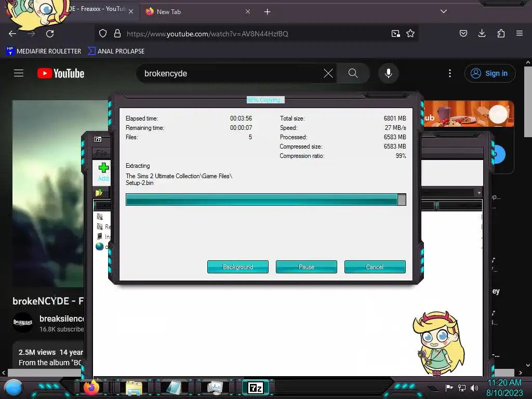This screenshot has width=532, height=399.
Task: Click the Add green plus icon in 7-Zip
Action: pos(103,168)
